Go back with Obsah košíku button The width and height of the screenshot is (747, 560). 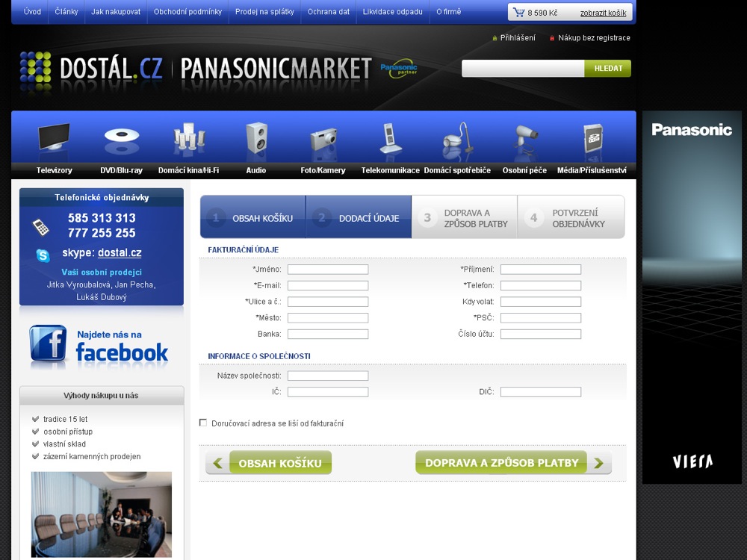[269, 463]
